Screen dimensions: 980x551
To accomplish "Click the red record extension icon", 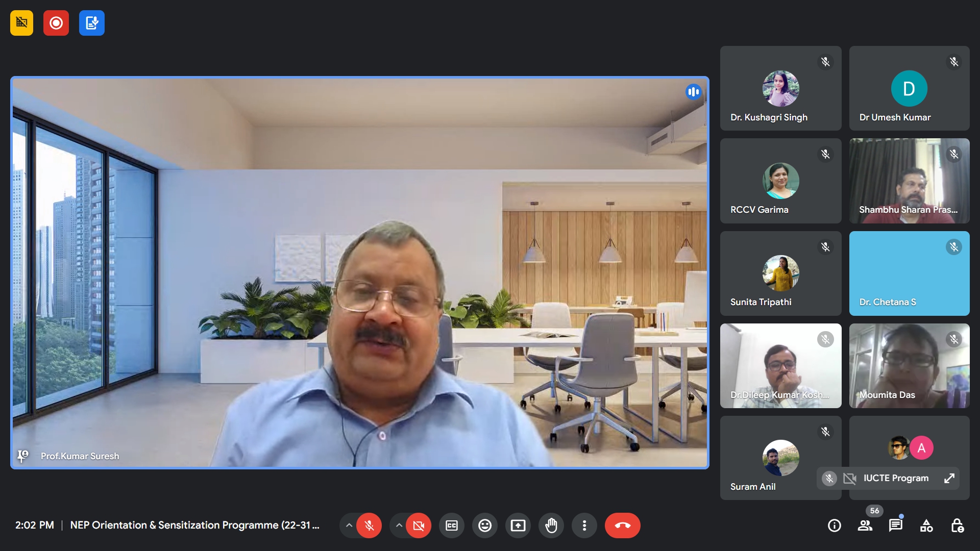I will (x=56, y=23).
